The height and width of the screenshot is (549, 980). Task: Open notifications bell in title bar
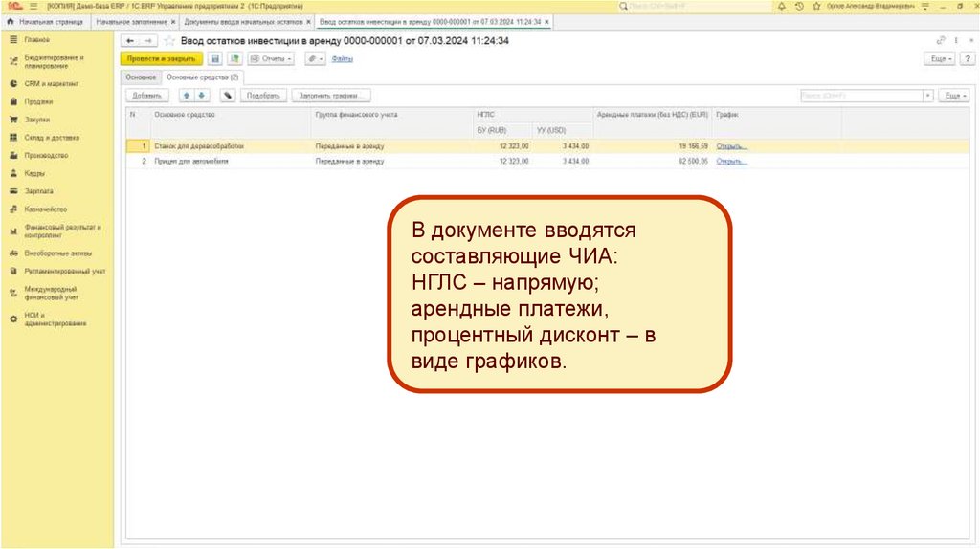pyautogui.click(x=782, y=6)
